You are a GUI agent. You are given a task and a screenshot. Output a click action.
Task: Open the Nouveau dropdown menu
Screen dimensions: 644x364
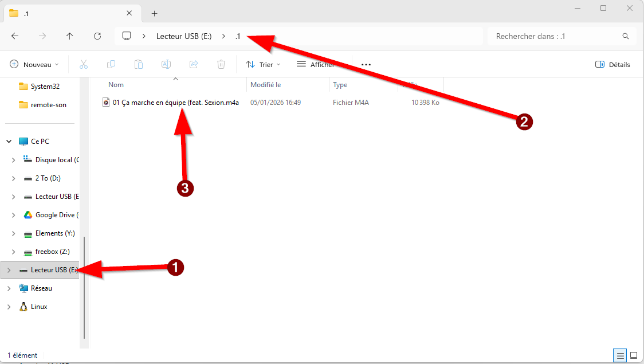34,65
